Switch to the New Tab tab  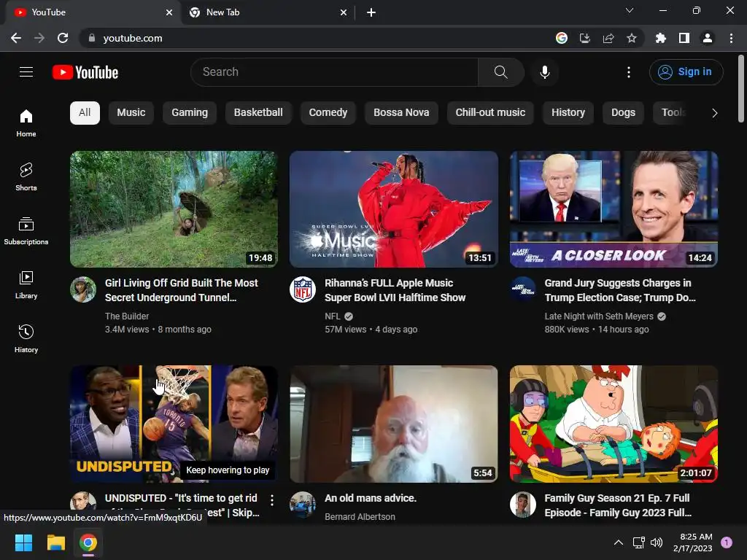(x=268, y=12)
